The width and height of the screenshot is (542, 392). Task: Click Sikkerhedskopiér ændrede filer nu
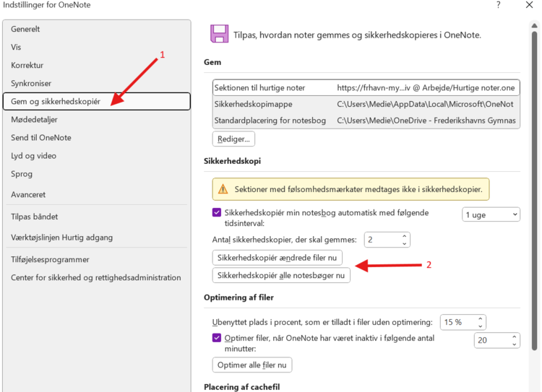pos(278,258)
